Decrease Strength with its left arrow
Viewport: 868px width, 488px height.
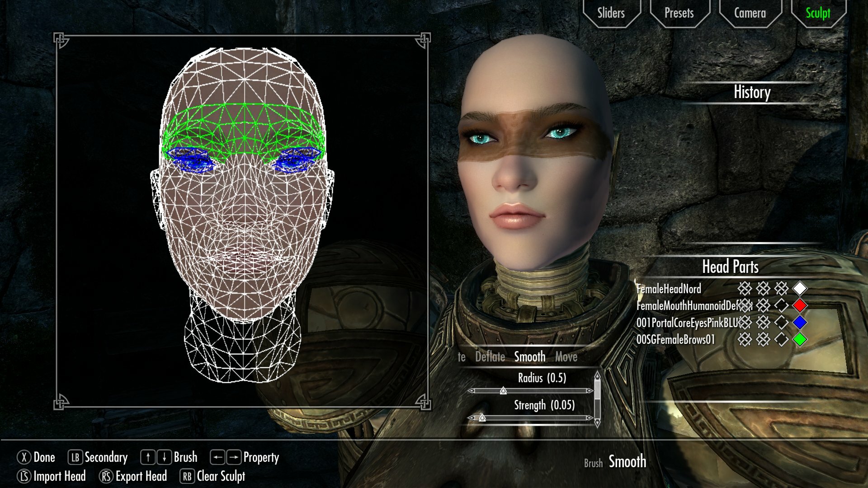471,418
